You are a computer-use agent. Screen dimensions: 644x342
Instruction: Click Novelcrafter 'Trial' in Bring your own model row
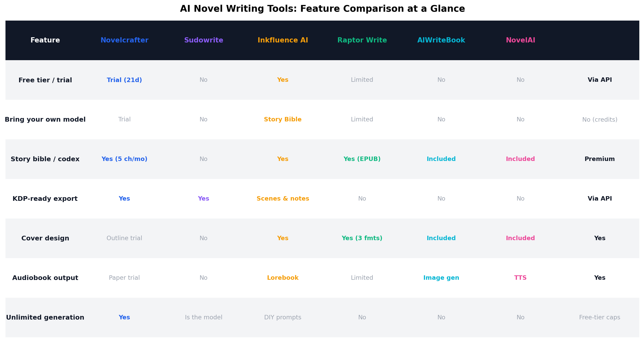[124, 120]
